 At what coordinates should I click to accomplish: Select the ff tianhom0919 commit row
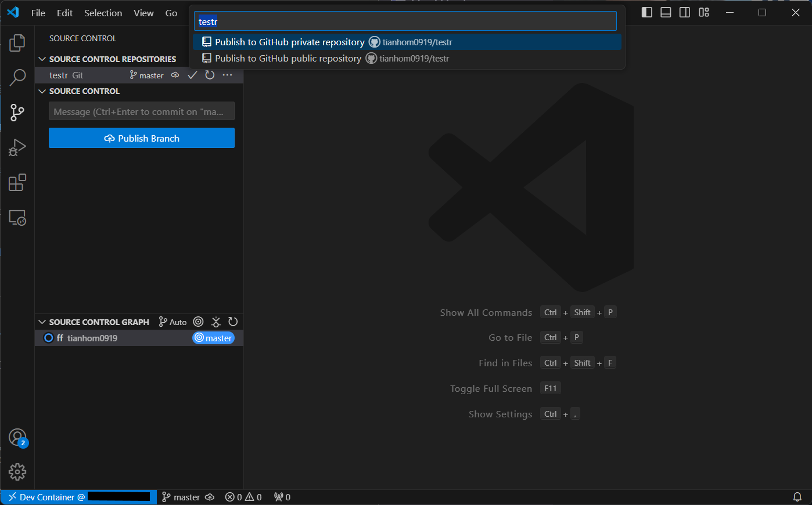139,338
